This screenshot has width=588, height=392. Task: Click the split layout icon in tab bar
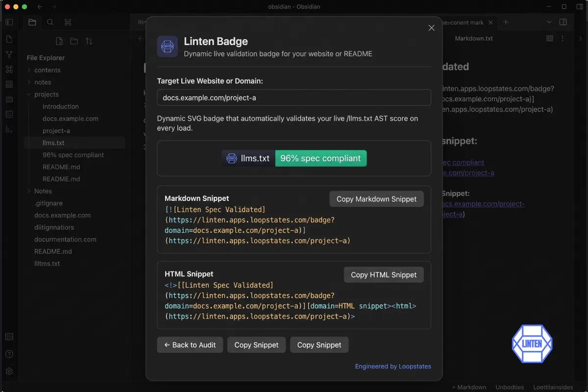coord(563,23)
